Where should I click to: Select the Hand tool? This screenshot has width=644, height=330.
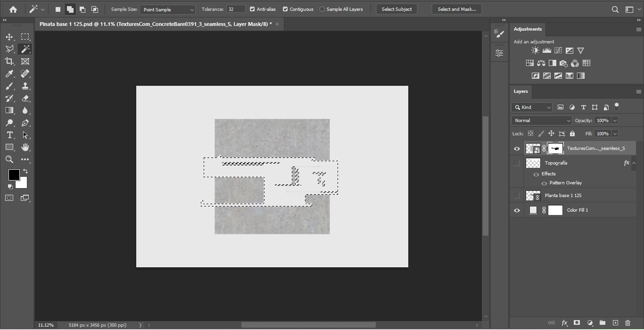click(x=25, y=148)
